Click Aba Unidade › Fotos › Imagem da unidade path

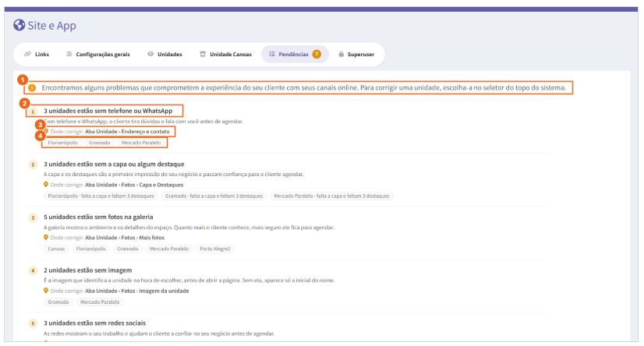tap(137, 291)
